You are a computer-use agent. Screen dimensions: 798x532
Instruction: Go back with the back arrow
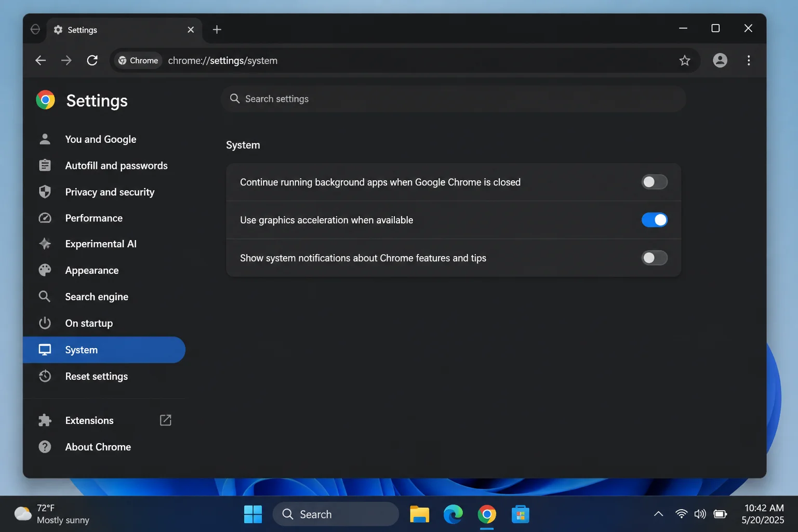pos(41,60)
